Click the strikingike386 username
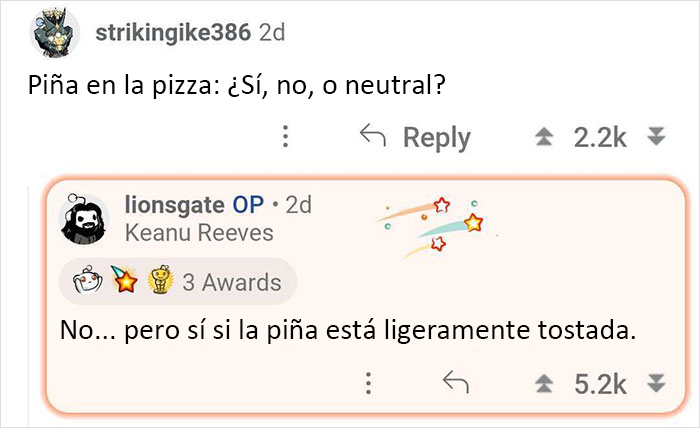Viewport: 700px width, 428px height. point(173,32)
